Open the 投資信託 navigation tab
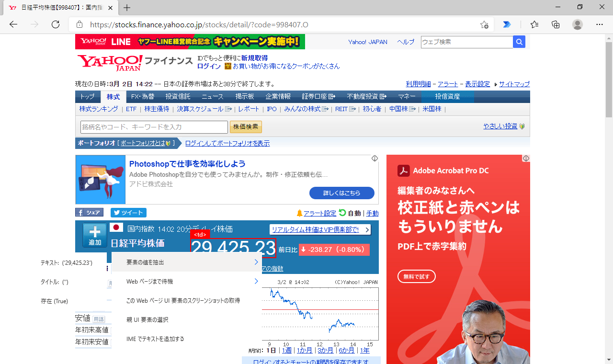The height and width of the screenshot is (364, 613). 178,96
